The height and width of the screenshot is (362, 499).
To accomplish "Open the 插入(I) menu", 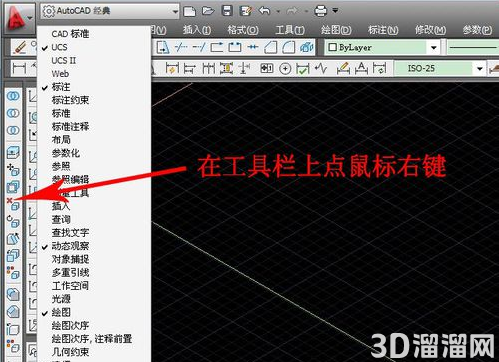I will (197, 30).
